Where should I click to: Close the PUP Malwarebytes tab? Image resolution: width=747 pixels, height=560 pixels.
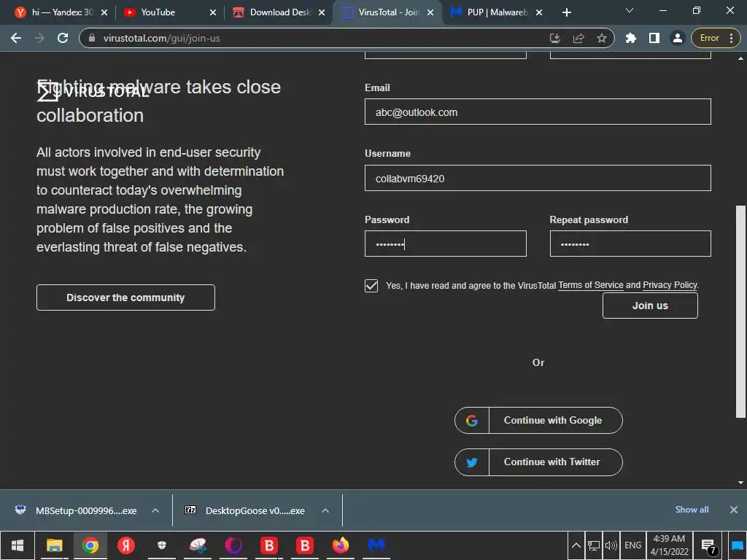pyautogui.click(x=539, y=12)
